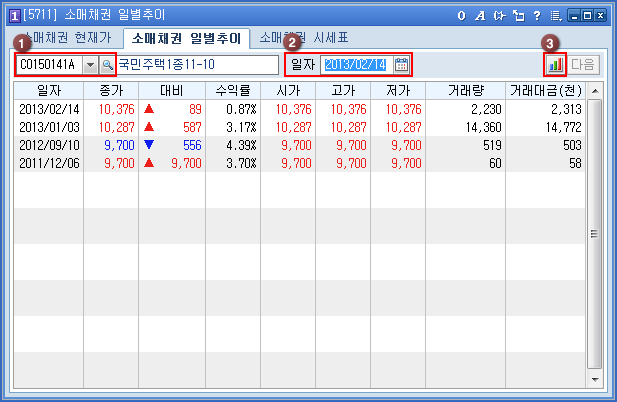Switch to 소매채권 시세표 tab
Image resolution: width=617 pixels, height=402 pixels.
(303, 37)
